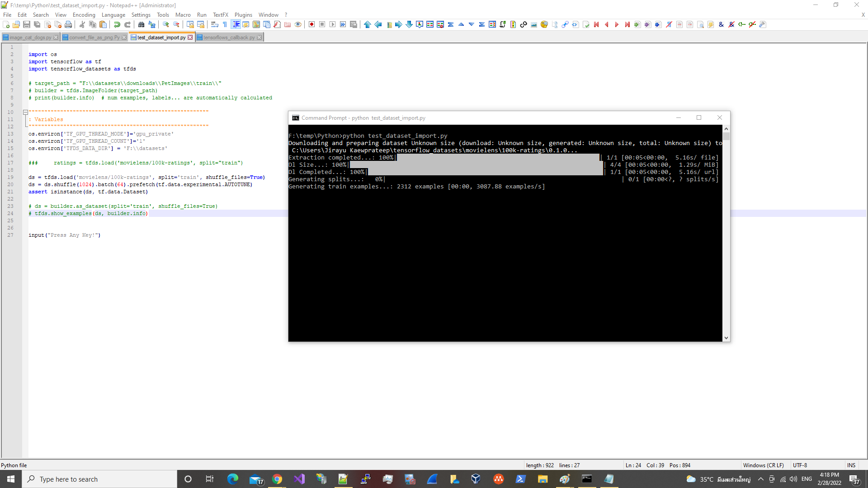Click the Print toolbar icon
The image size is (868, 488).
coord(68,24)
